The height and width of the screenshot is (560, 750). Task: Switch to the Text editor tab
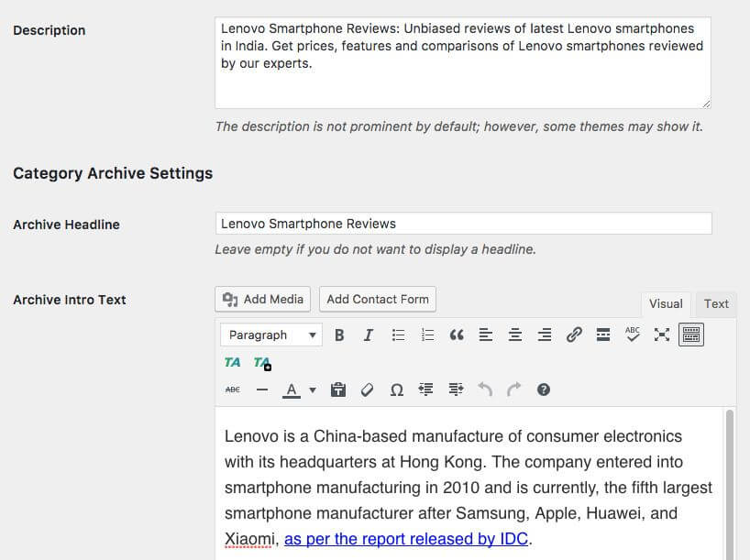click(x=716, y=304)
